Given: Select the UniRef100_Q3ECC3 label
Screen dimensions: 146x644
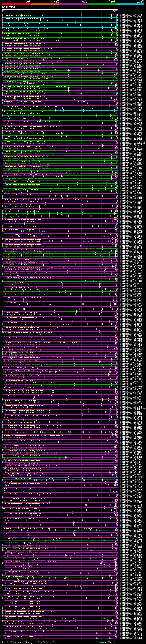Looking at the screenshot, I should 131,253.
